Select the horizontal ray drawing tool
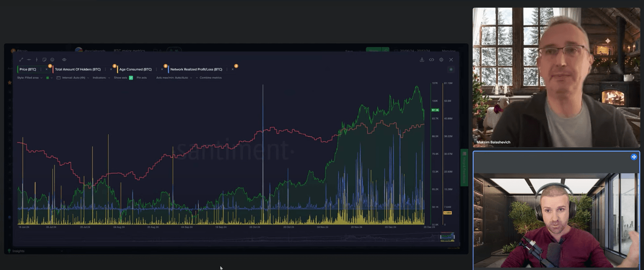 click(x=29, y=60)
